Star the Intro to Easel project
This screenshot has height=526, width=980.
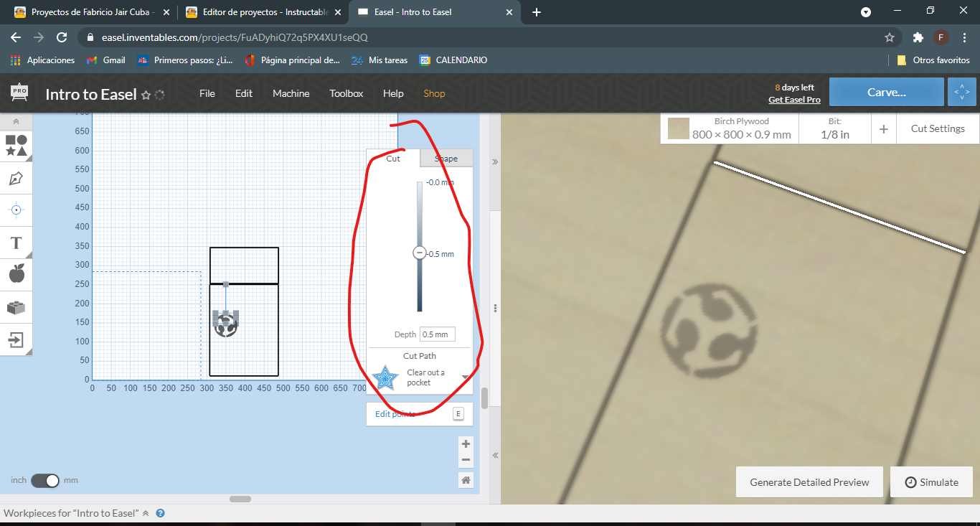146,95
